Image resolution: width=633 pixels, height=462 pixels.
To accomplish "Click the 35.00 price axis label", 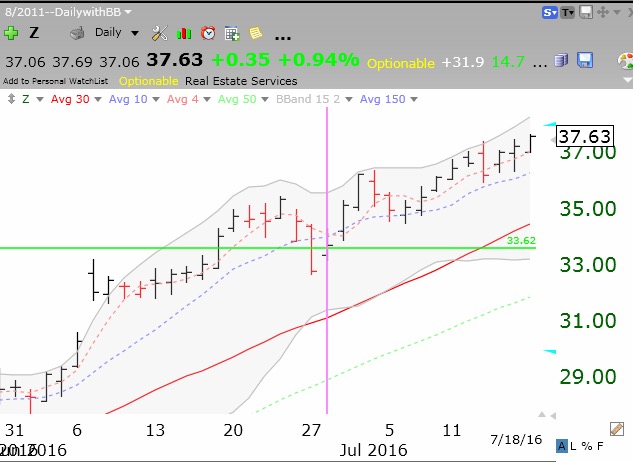I will tap(588, 209).
